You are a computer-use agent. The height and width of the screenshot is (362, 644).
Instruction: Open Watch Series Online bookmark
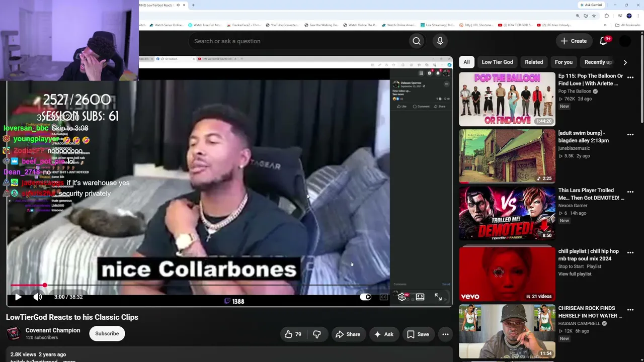click(166, 25)
